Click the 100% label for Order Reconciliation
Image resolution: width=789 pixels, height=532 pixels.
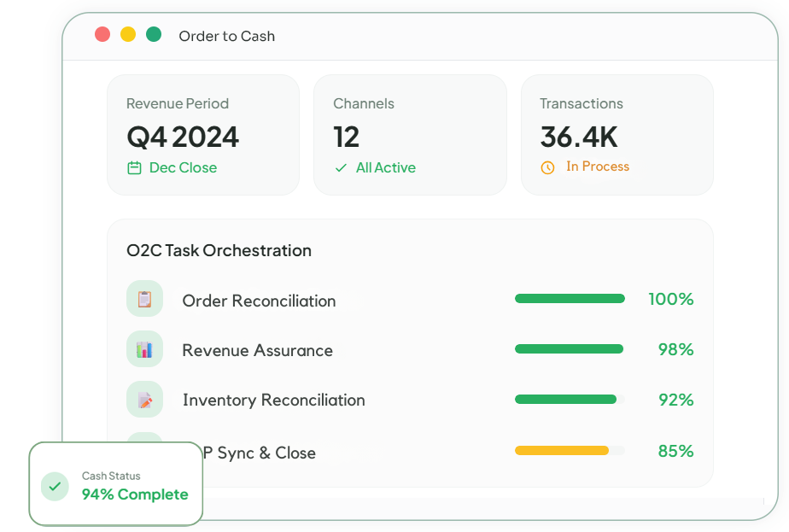(x=672, y=299)
